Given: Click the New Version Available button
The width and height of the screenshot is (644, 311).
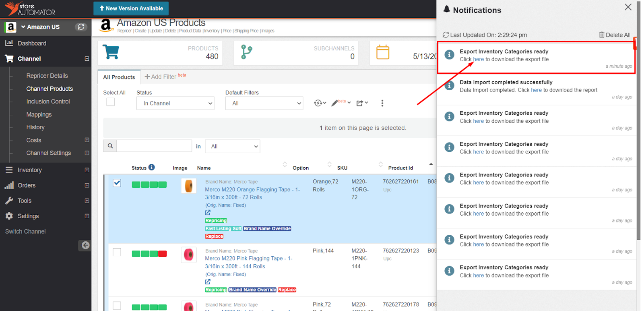Looking at the screenshot, I should pyautogui.click(x=131, y=8).
